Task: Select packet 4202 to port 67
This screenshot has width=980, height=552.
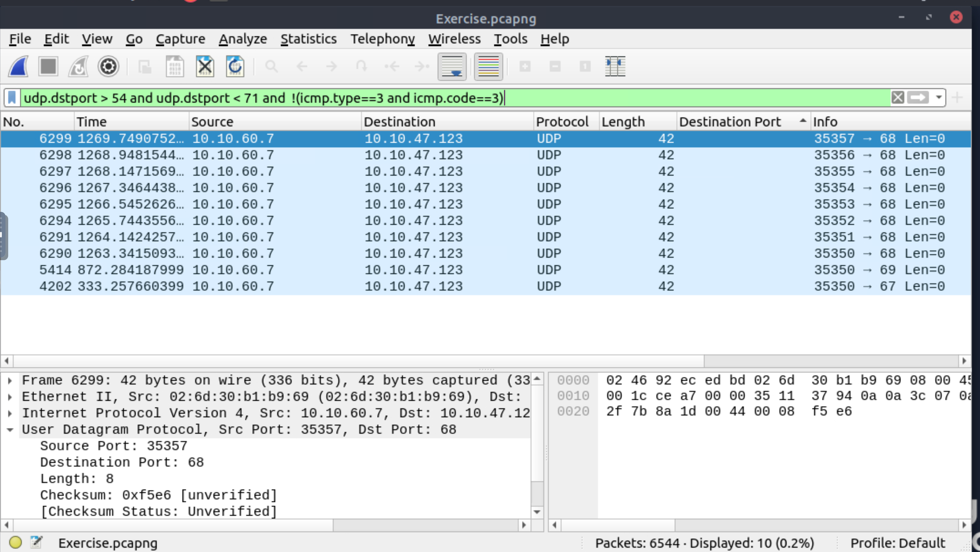Action: (x=486, y=286)
